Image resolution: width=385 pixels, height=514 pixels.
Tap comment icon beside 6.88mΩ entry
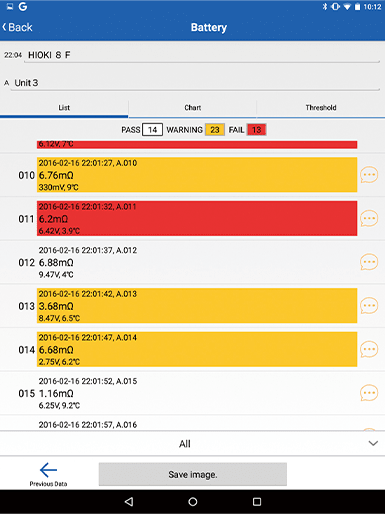click(369, 262)
